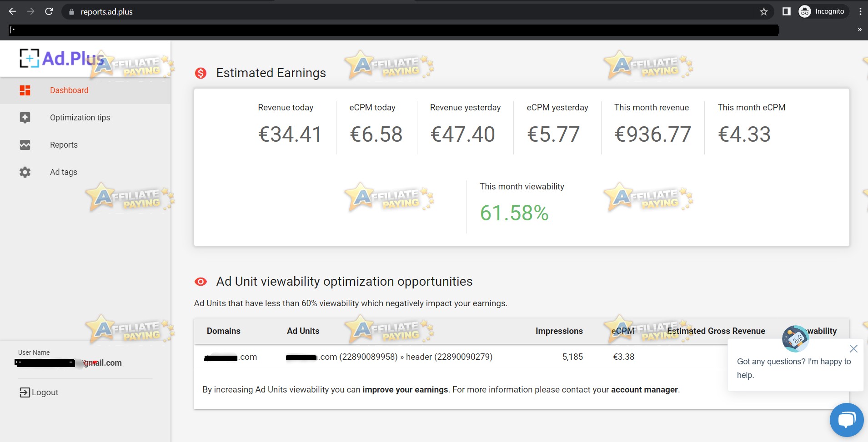Click the Ad.Plus logo
868x442 pixels.
tap(62, 58)
